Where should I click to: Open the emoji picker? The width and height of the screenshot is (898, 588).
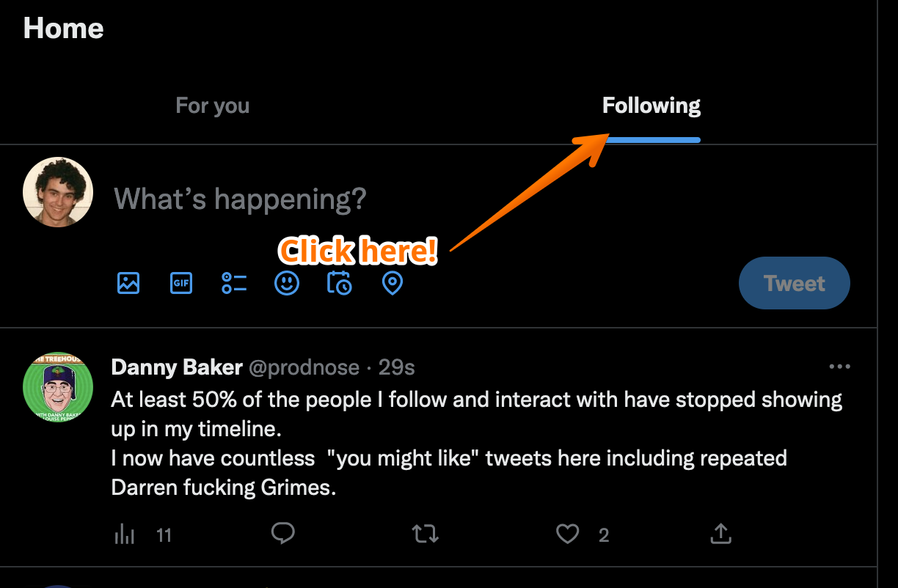(287, 283)
